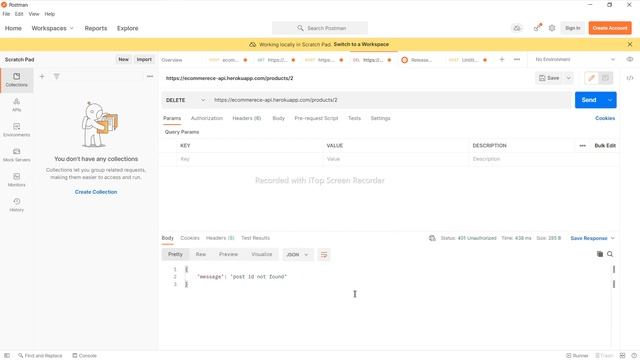
Task: Open the Monitors sidebar panel
Action: [x=16, y=180]
